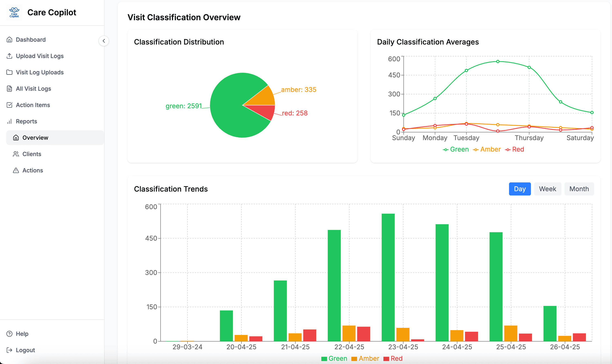Click the Upload Visit Logs upload icon
This screenshot has width=612, height=364.
pyautogui.click(x=9, y=56)
